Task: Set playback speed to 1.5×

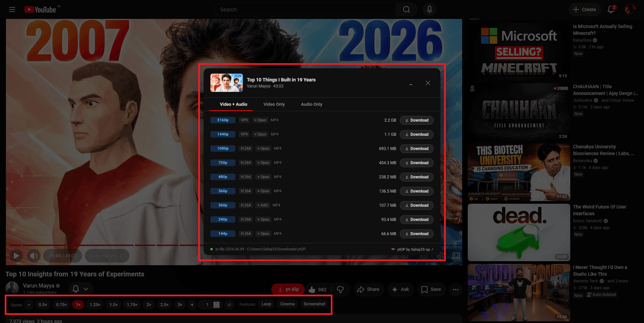Action: [114, 305]
